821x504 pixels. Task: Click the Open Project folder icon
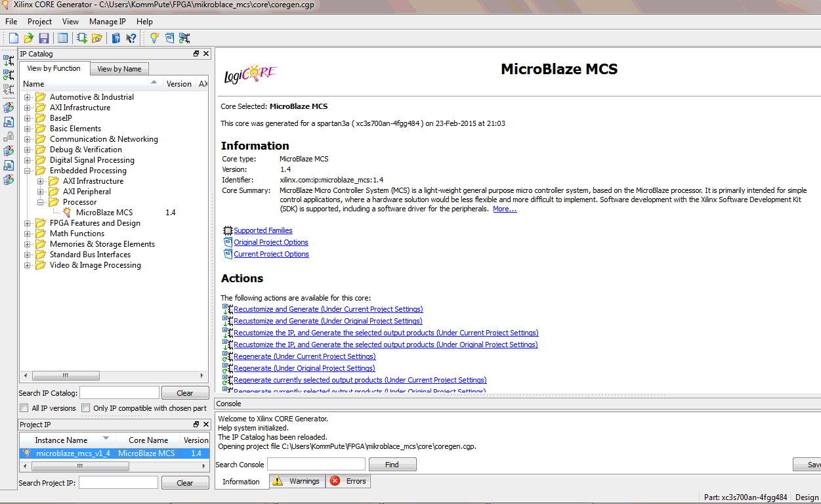28,38
